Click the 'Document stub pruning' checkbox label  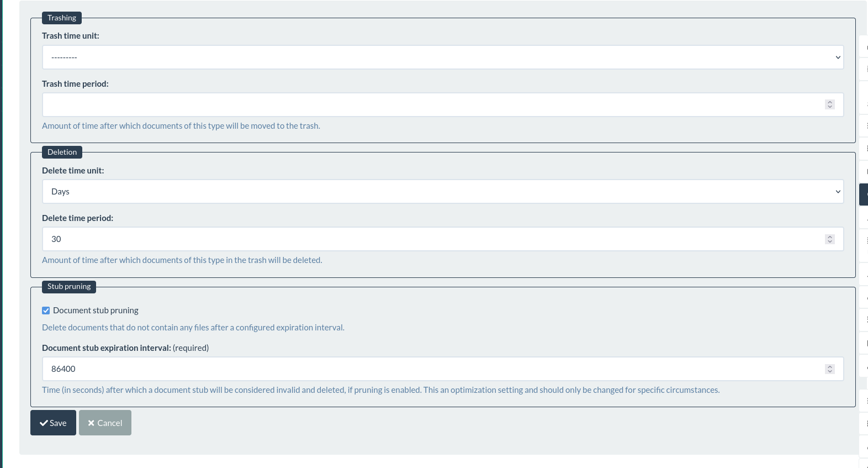96,311
